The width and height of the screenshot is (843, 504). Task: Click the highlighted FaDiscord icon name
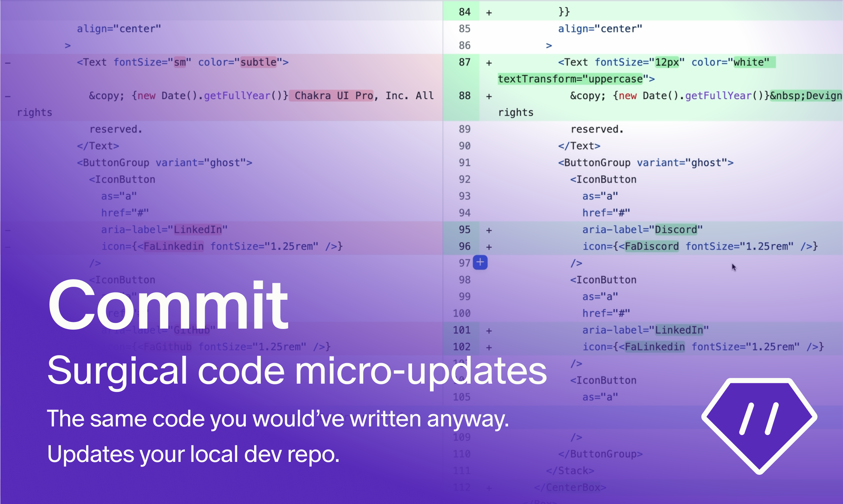tap(651, 247)
